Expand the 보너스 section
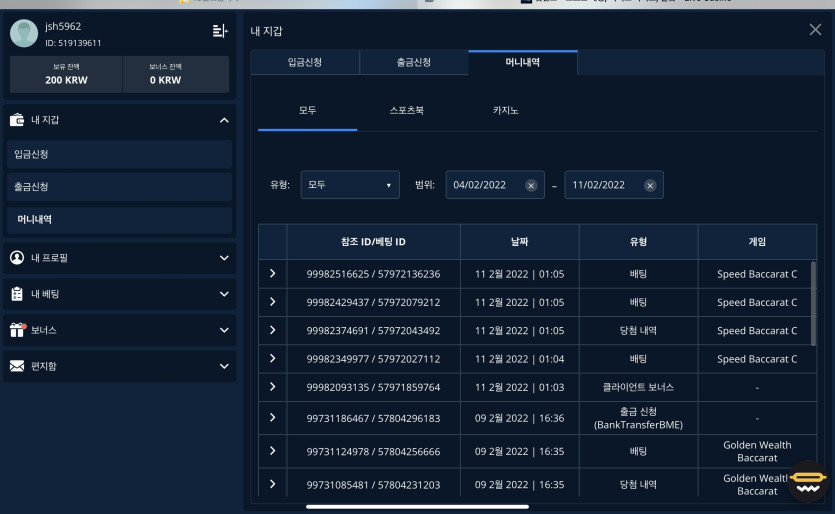 click(224, 330)
